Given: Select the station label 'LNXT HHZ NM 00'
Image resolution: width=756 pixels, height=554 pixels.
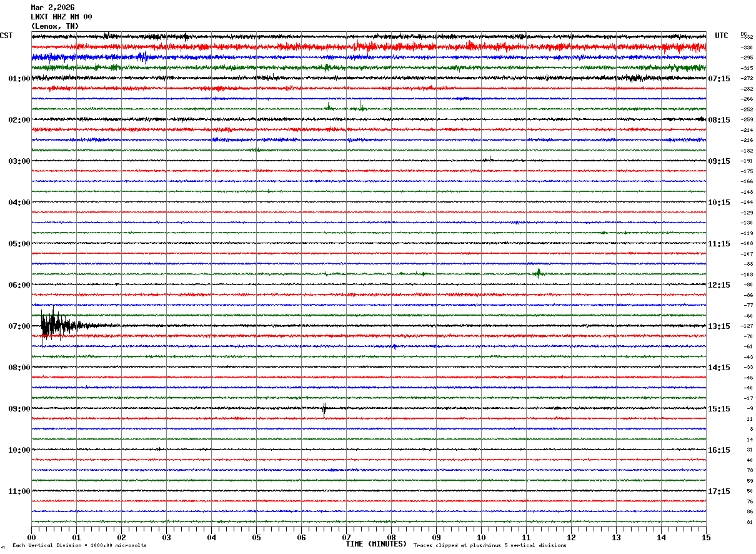Looking at the screenshot, I should point(61,17).
